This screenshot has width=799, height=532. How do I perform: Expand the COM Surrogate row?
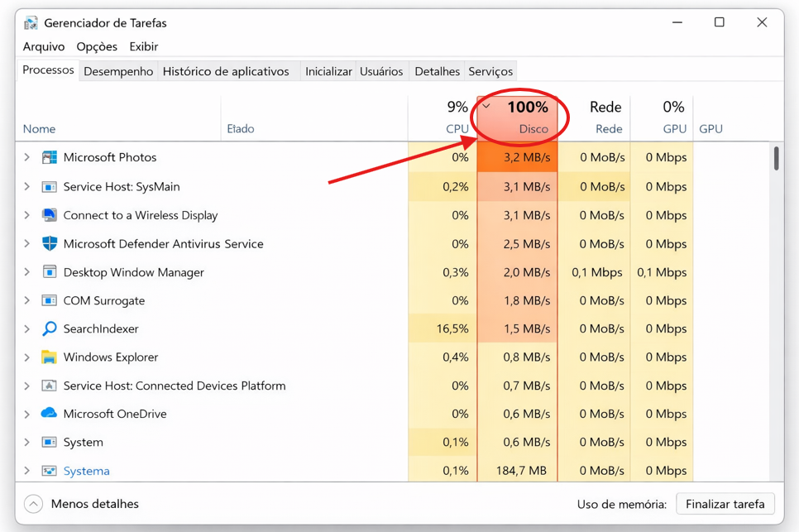click(27, 300)
